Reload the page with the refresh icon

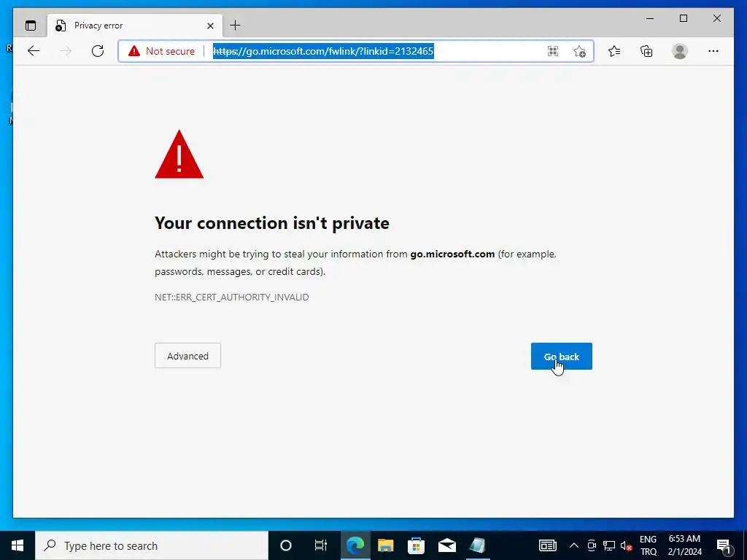click(98, 51)
